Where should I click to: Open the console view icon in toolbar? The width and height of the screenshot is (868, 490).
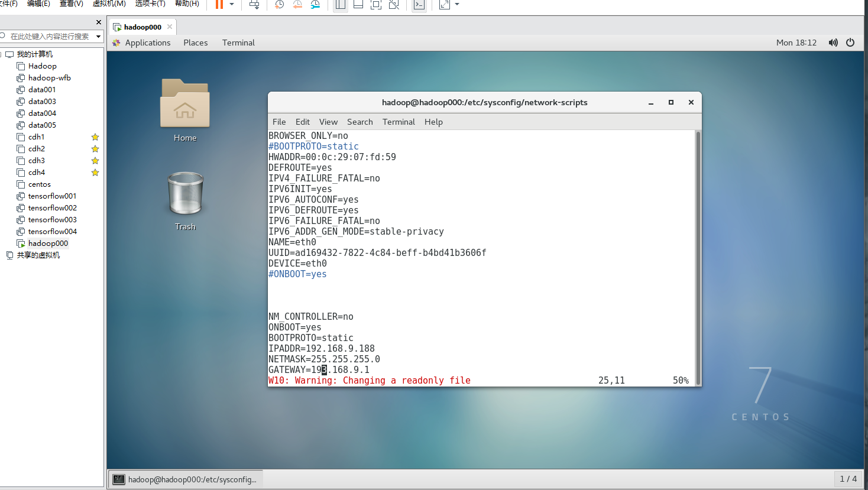(x=419, y=5)
